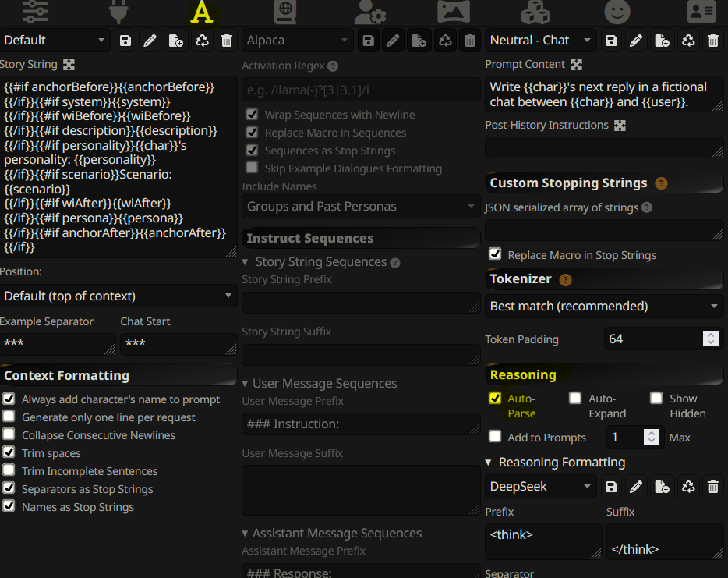Enable Generate only one line per request
Screen dimensions: 728x578
pos(9,417)
